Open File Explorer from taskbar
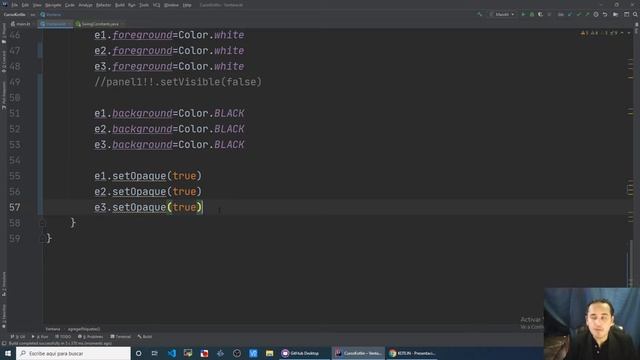Image resolution: width=640 pixels, height=360 pixels. [269, 353]
